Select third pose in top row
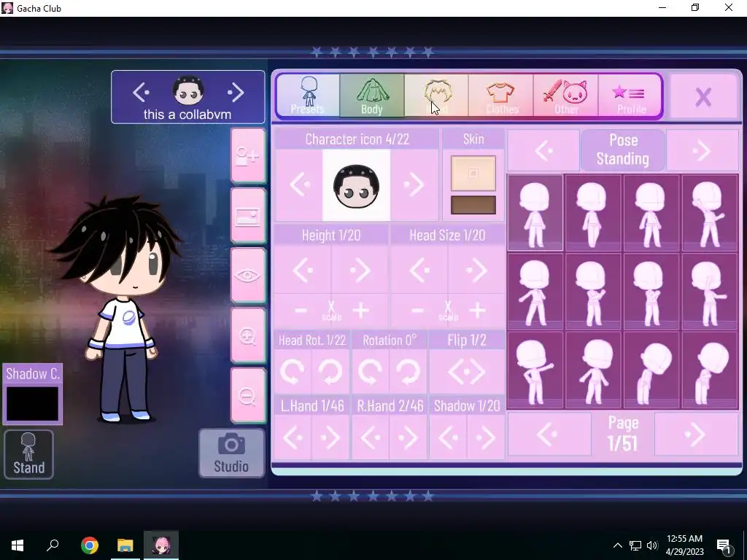Viewport: 747px width, 560px height. coord(651,212)
